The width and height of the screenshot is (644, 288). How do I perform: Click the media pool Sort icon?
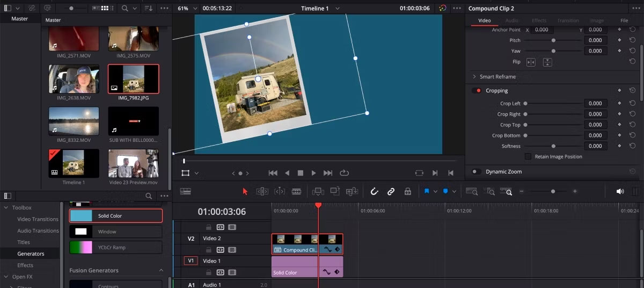(148, 9)
